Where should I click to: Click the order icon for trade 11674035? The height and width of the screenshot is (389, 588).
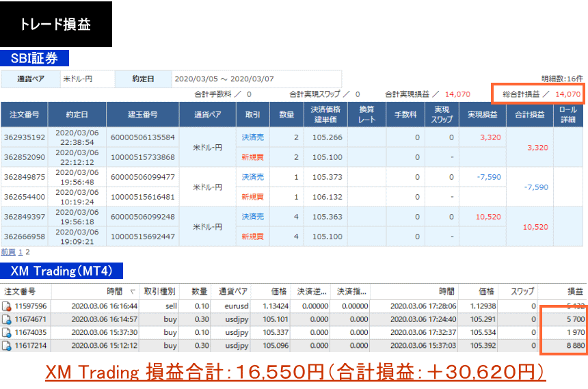[x=6, y=332]
